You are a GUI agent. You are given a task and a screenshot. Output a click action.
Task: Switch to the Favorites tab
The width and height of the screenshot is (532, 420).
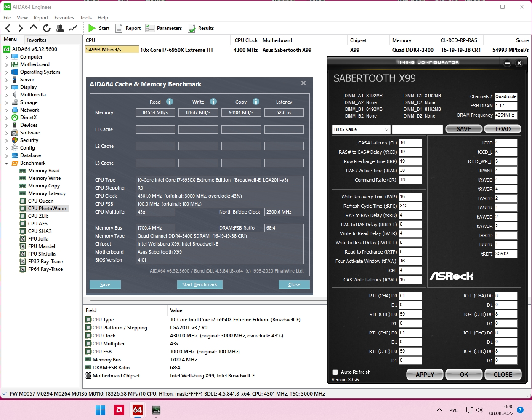[36, 40]
